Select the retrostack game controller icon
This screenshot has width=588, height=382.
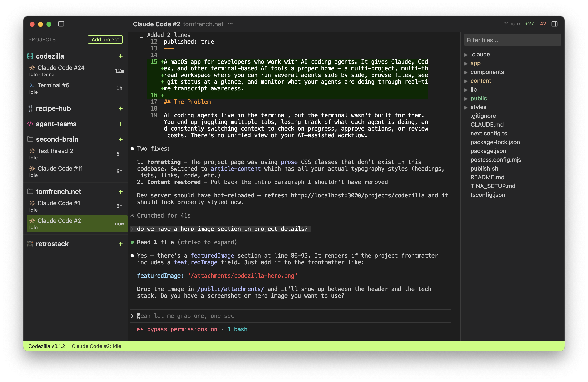coord(30,244)
